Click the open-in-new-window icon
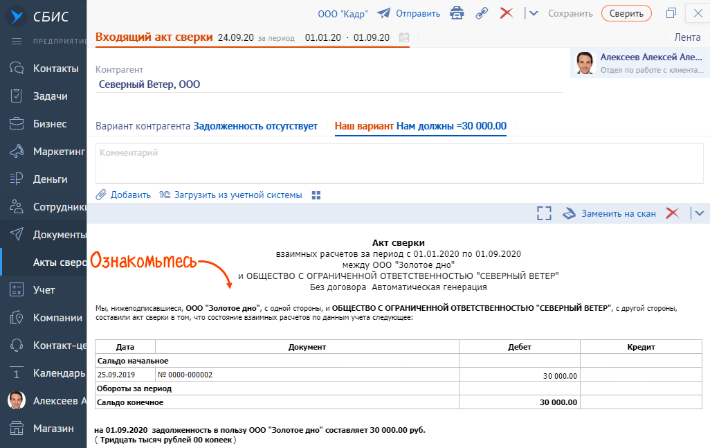 pos(671,13)
